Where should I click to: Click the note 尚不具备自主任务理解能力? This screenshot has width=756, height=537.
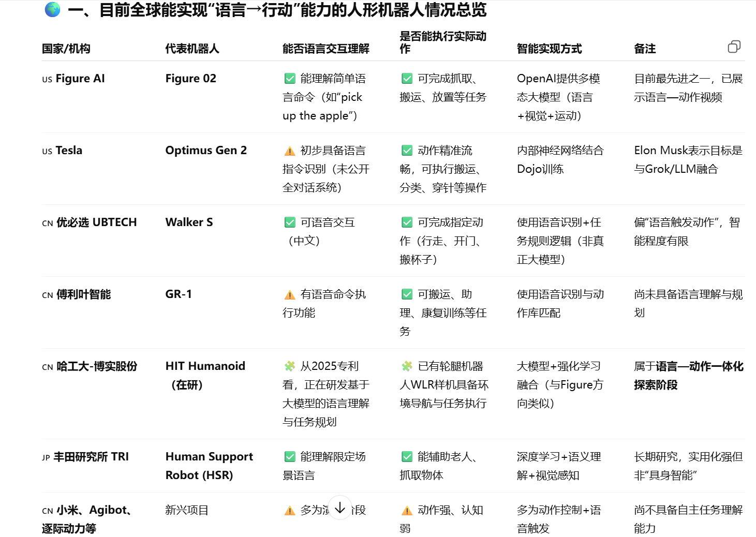coord(688,519)
